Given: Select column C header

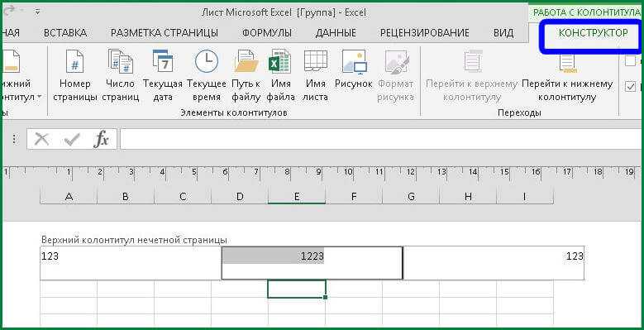Looking at the screenshot, I should [183, 197].
